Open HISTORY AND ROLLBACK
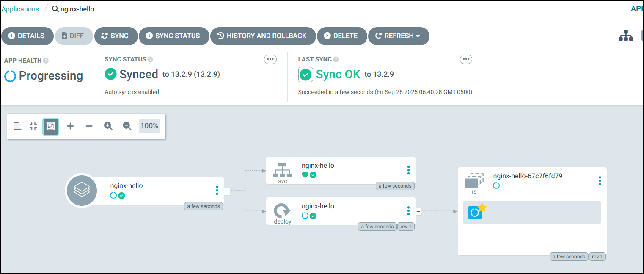The width and height of the screenshot is (644, 274). 263,36
